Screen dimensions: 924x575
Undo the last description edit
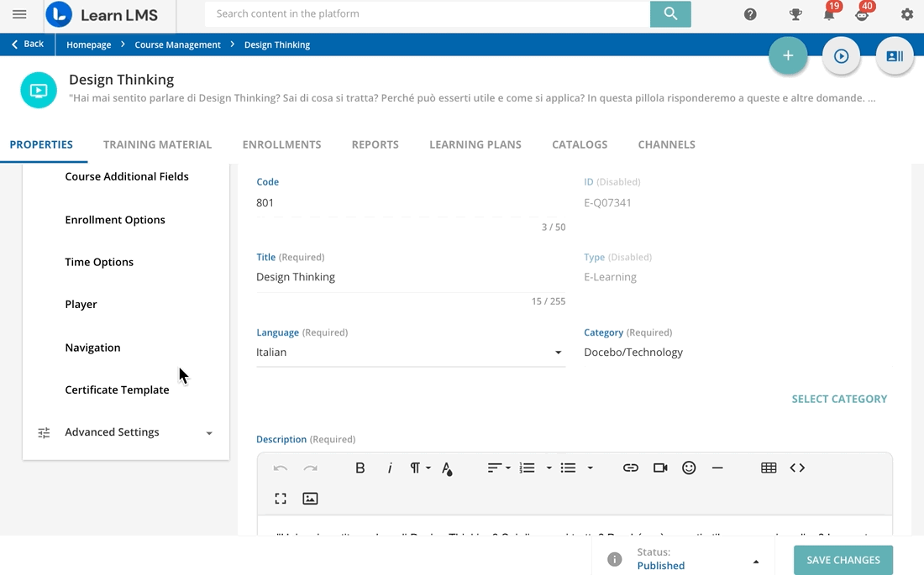coord(281,468)
